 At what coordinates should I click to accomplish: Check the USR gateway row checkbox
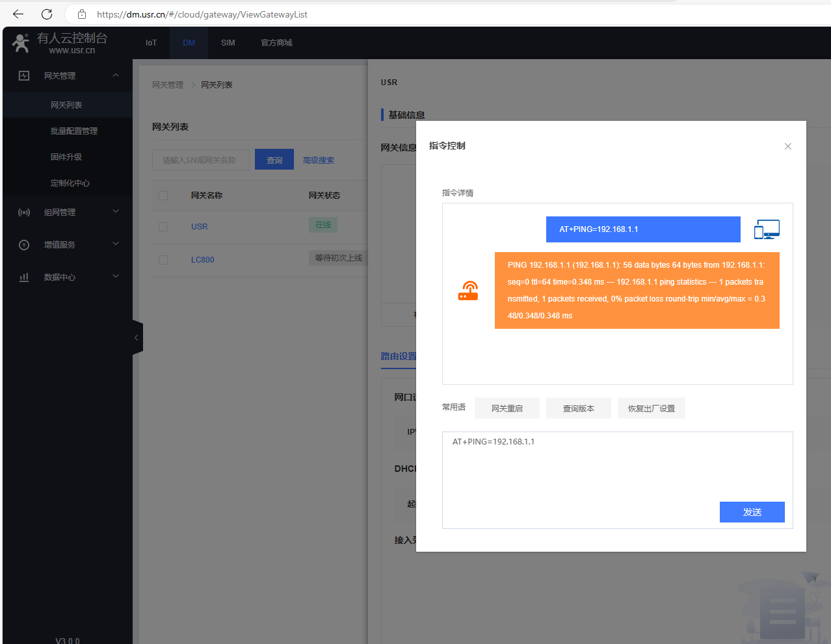click(x=163, y=227)
